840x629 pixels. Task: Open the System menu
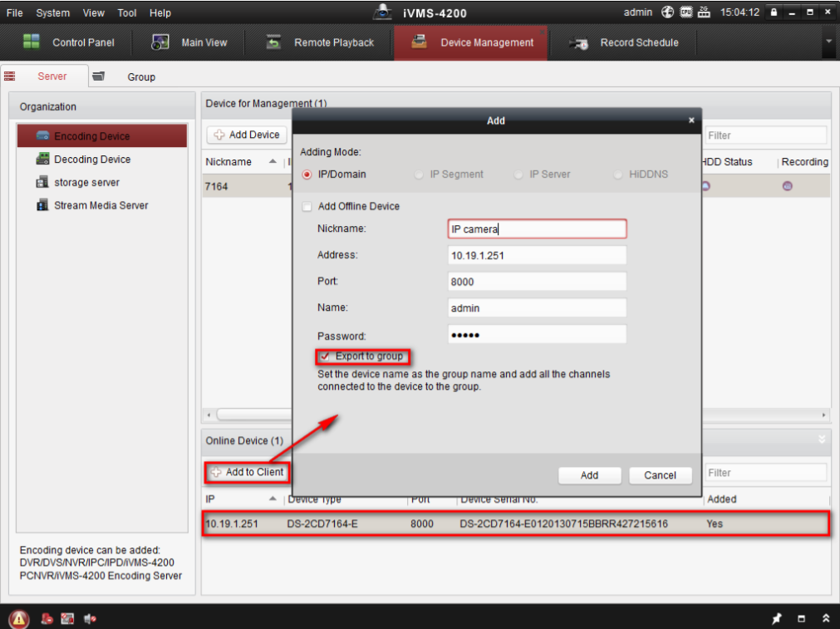pos(52,12)
